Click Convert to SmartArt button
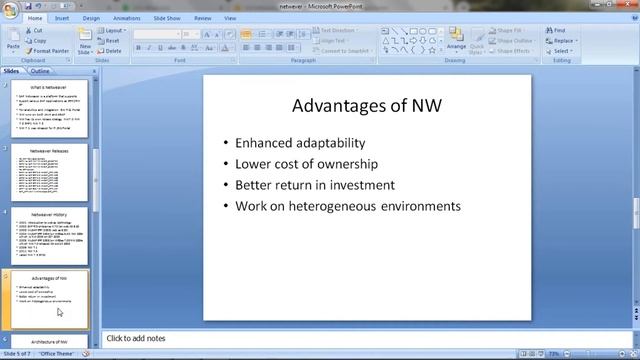Image resolution: width=640 pixels, height=360 pixels. (x=343, y=51)
